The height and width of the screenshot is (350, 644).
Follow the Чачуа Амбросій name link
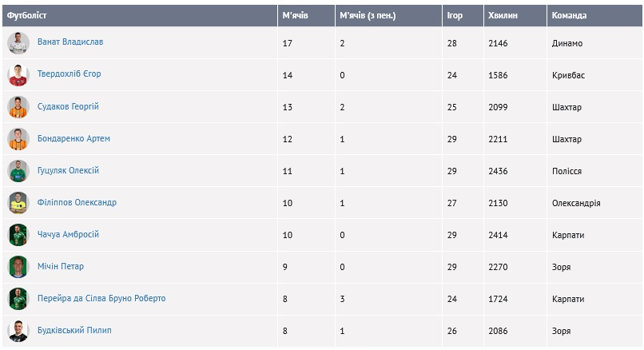pos(68,234)
